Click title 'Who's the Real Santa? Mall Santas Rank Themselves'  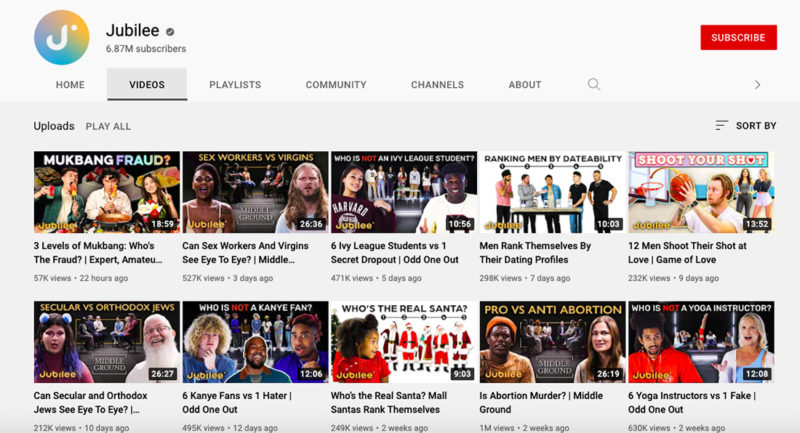coord(389,402)
